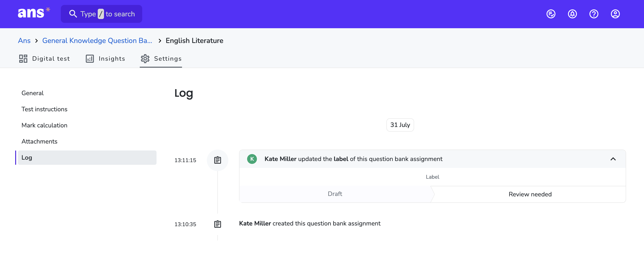Click the clipboard icon at 13:11:15
The image size is (644, 264).
(x=218, y=160)
